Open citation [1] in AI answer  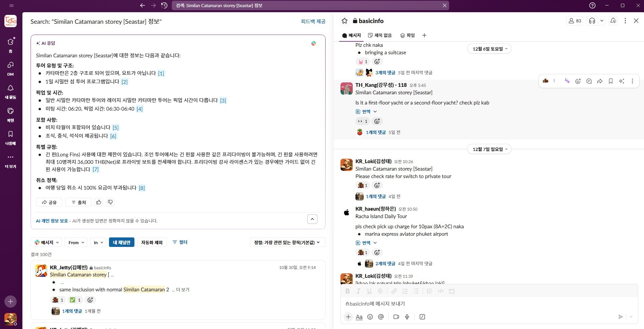click(161, 73)
